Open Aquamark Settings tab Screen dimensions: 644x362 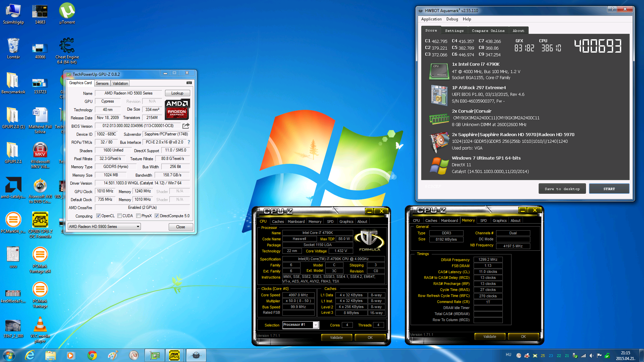[x=454, y=31]
